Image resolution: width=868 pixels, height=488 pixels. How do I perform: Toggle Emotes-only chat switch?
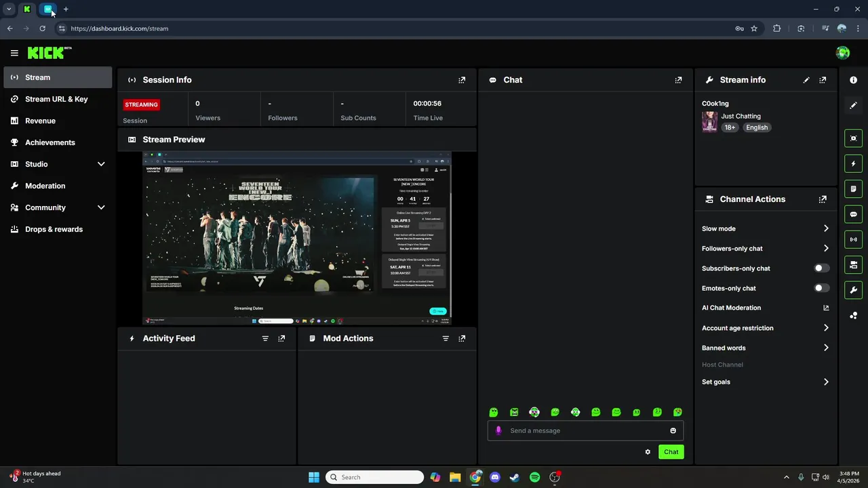[x=821, y=288]
